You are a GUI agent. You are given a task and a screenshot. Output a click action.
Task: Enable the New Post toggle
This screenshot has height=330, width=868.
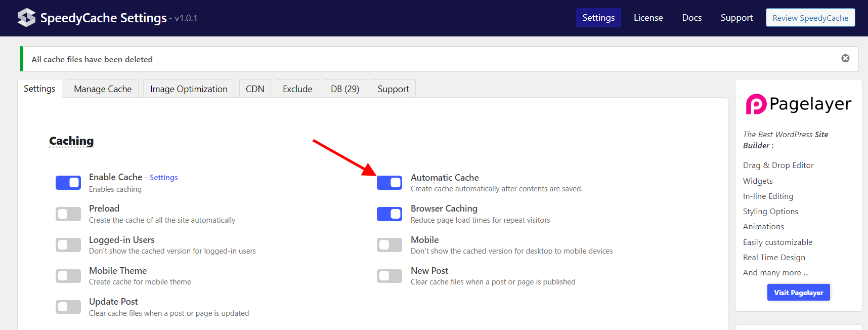pyautogui.click(x=389, y=276)
